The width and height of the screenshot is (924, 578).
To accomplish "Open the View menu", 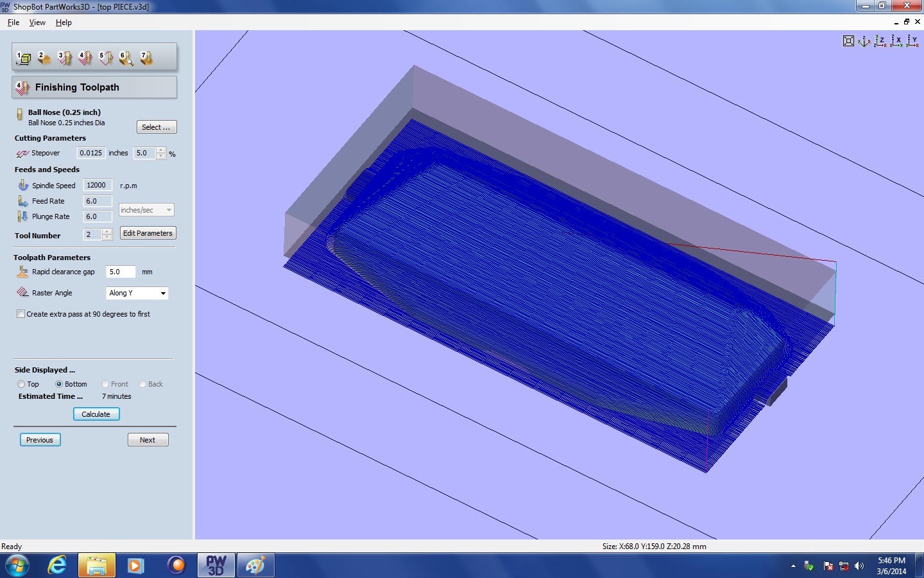I will click(37, 22).
